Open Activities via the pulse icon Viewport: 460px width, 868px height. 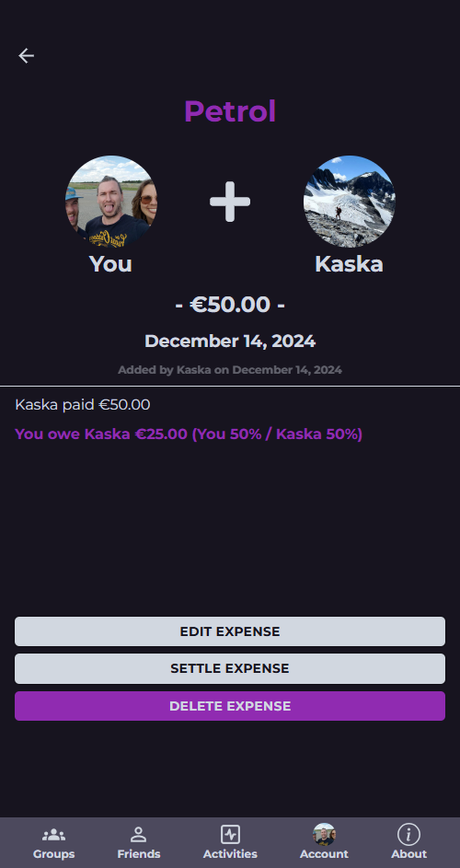(230, 834)
